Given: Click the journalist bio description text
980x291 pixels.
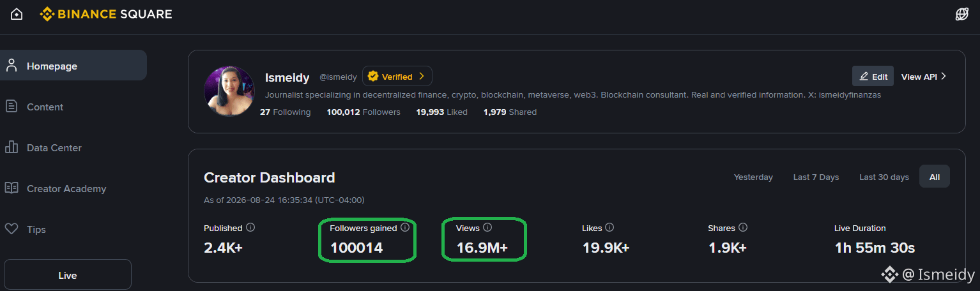Looking at the screenshot, I should pyautogui.click(x=573, y=94).
